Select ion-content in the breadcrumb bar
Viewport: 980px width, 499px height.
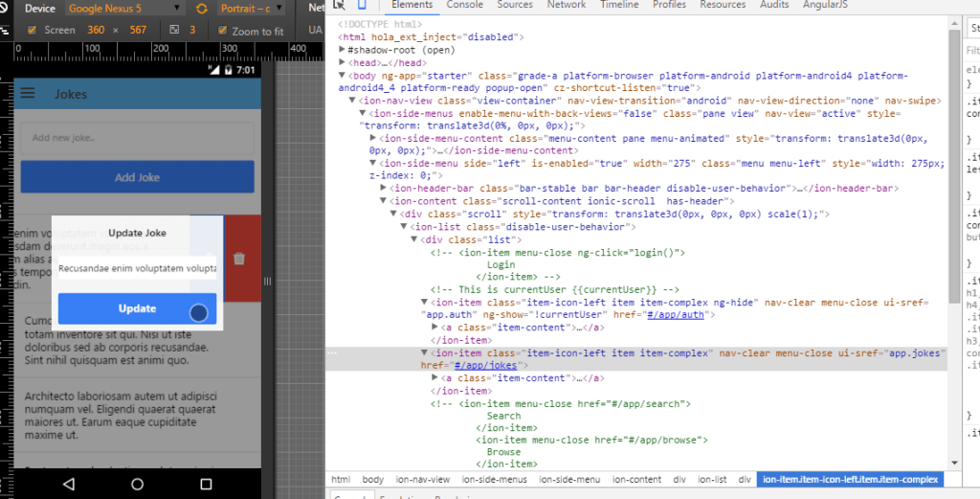[636, 479]
